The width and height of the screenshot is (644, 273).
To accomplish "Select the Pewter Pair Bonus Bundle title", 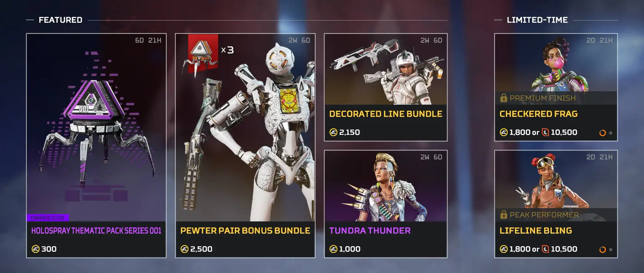I will (x=245, y=231).
